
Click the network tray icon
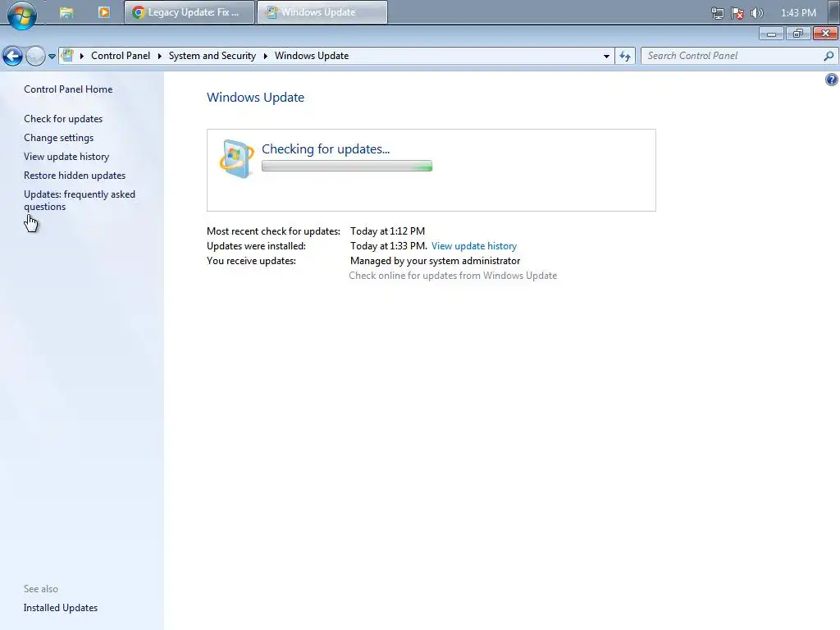click(717, 13)
